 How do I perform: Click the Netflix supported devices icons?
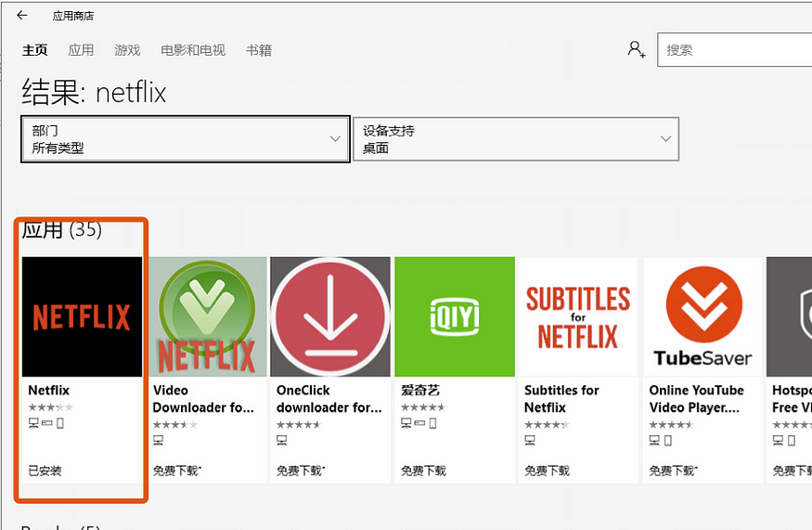tap(46, 423)
